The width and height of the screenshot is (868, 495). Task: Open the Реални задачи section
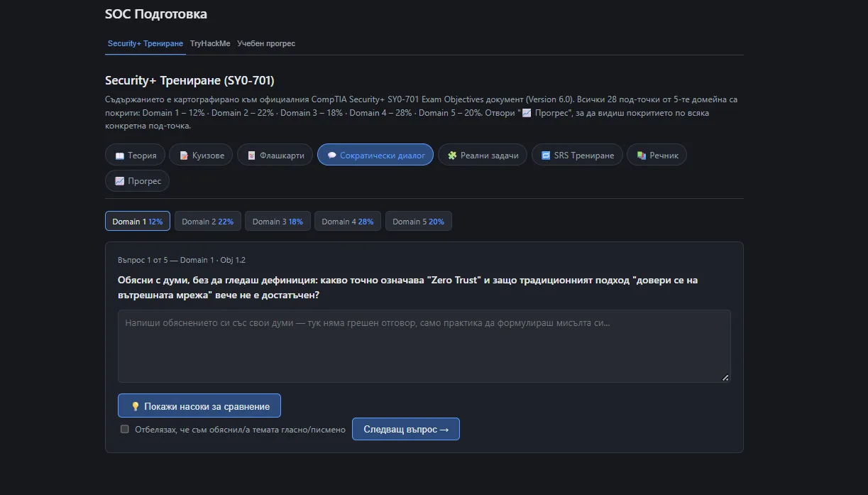click(x=483, y=155)
